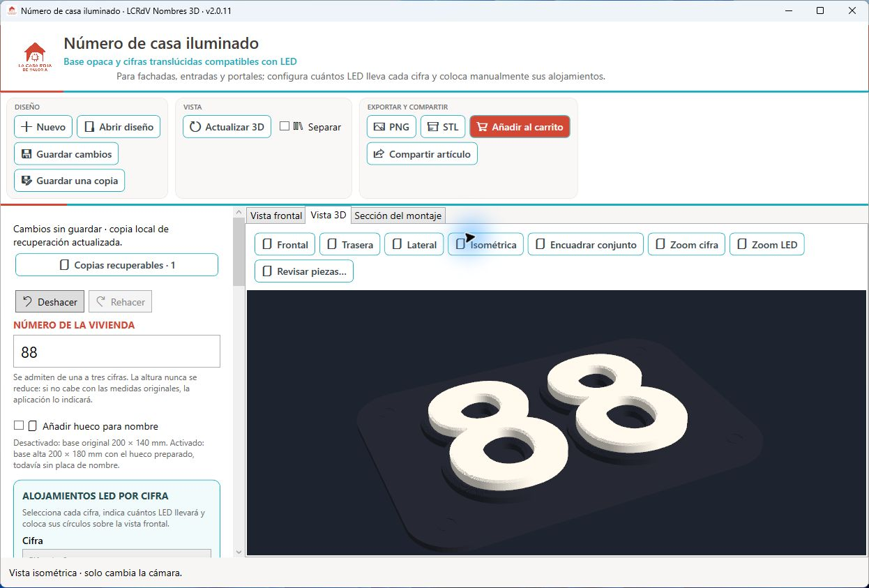Create a new design with Nuevo
Viewport: 869px width, 588px height.
(43, 127)
